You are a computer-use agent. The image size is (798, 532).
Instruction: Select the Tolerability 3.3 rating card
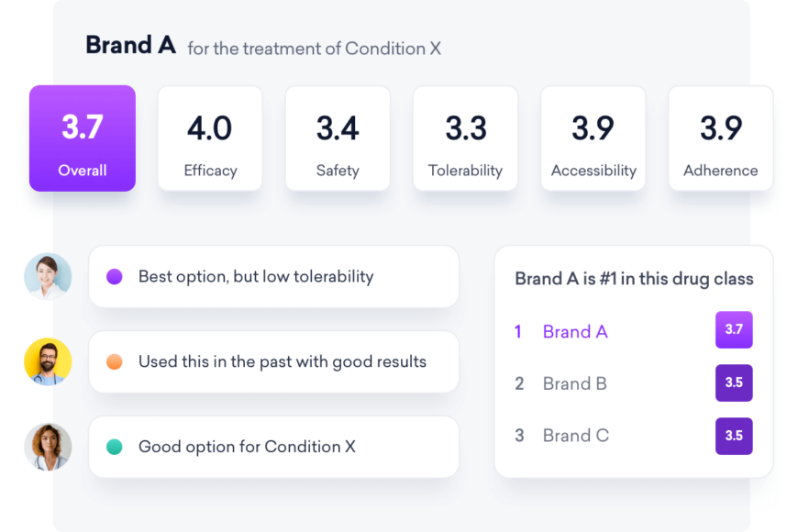pos(465,139)
